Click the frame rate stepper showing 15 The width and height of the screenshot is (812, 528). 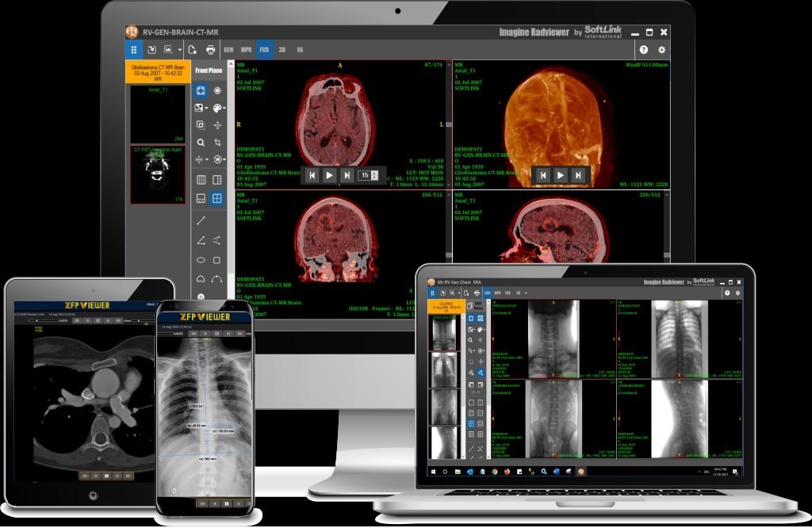[x=369, y=175]
